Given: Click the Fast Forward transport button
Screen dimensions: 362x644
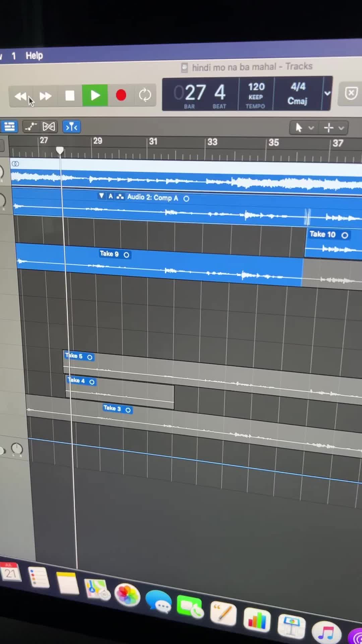Looking at the screenshot, I should click(45, 97).
